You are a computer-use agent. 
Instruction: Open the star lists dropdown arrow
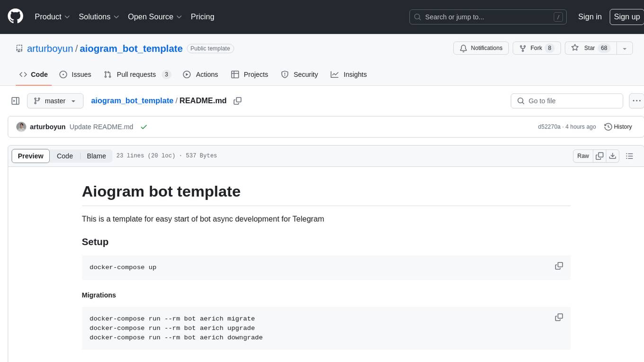pos(625,48)
